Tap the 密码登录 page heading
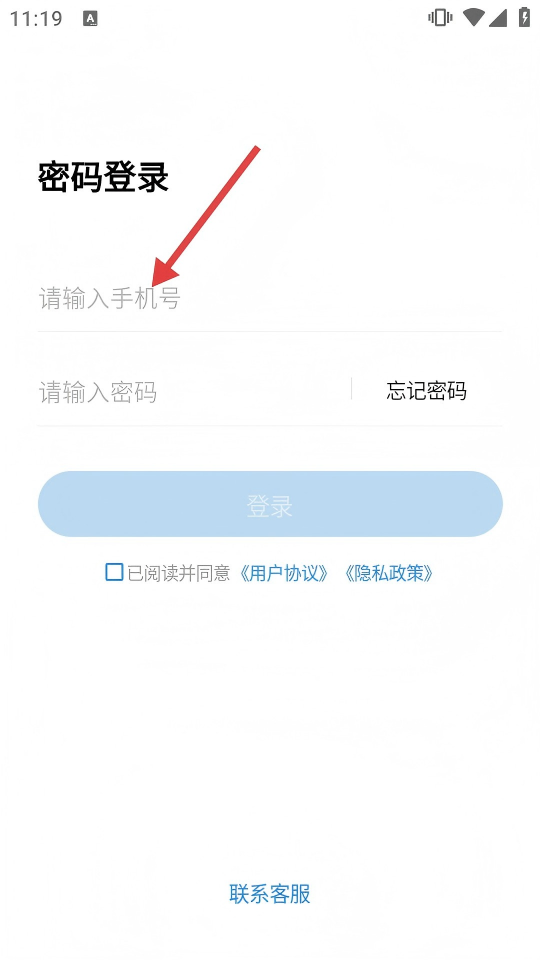540x960 pixels. pyautogui.click(x=103, y=178)
